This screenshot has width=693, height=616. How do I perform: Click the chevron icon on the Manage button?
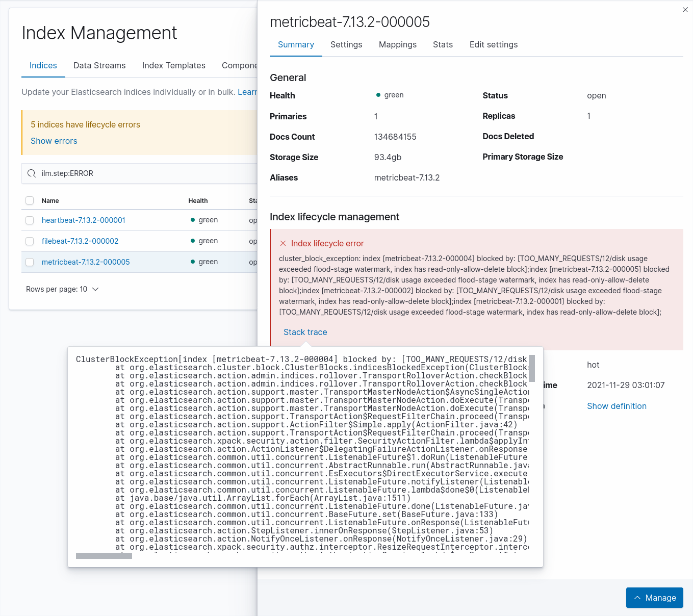(637, 597)
